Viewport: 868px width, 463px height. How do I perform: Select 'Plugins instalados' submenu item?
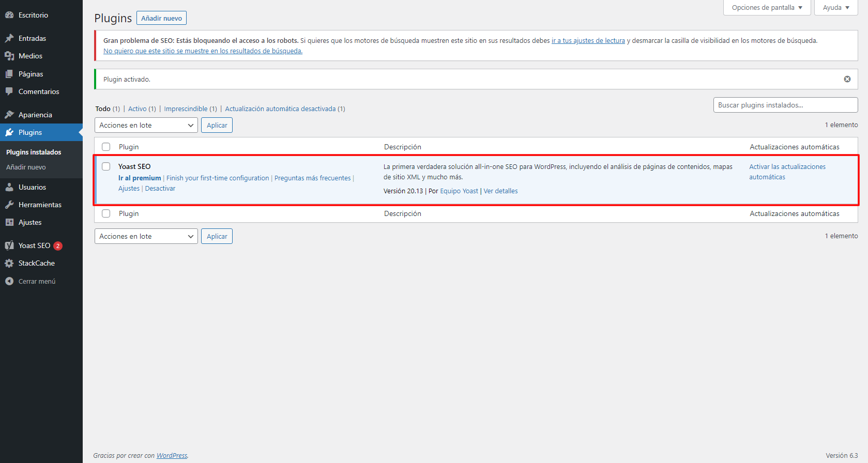pyautogui.click(x=34, y=152)
